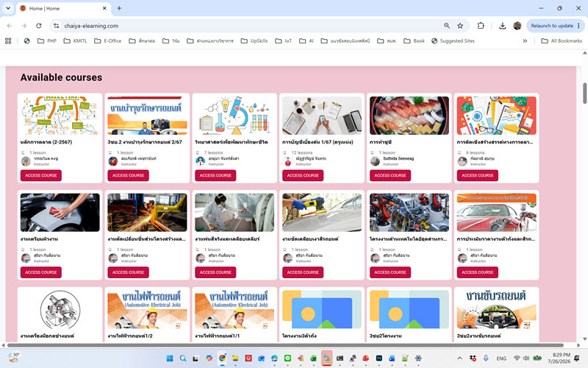This screenshot has height=368, width=588.
Task: Click ACCESS COURSE for the 3ชย.2 2/67 course
Action: [x=128, y=175]
